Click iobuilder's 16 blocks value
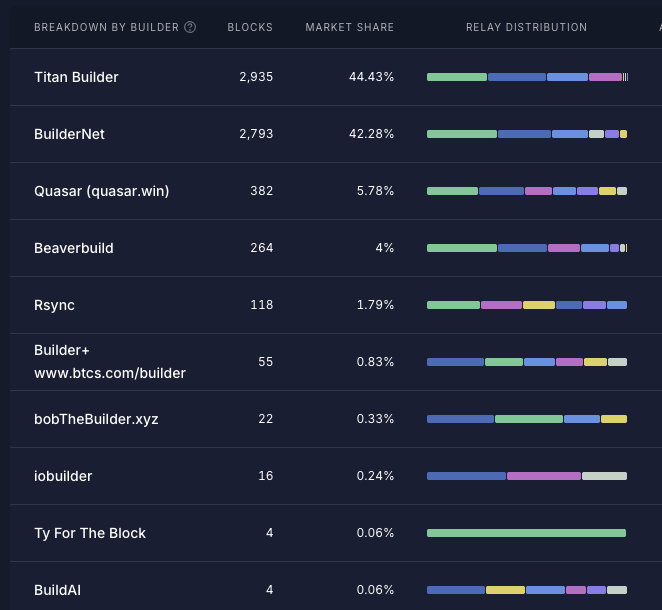662x610 pixels. click(266, 476)
